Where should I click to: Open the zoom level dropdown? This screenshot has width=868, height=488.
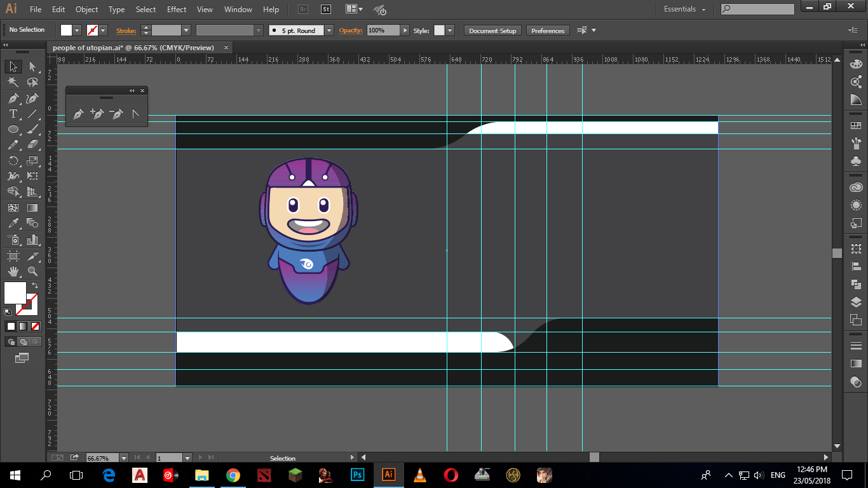click(123, 457)
